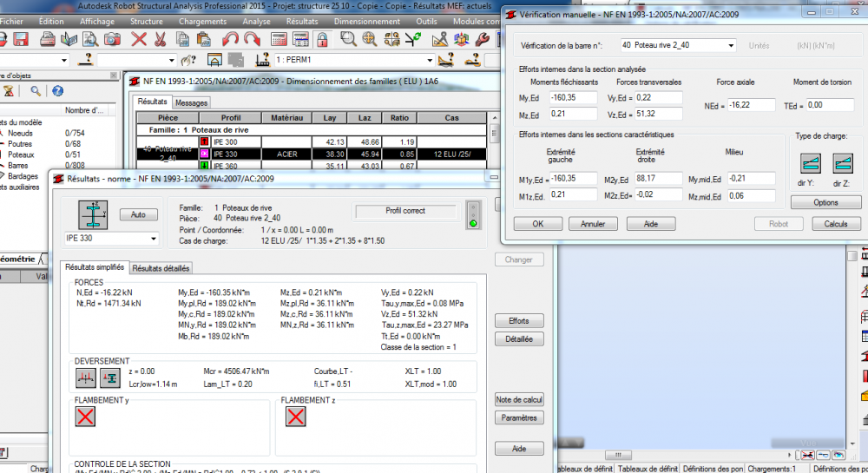Click the Aide button in Vérification manuelle
The width and height of the screenshot is (868, 473).
coord(651,224)
